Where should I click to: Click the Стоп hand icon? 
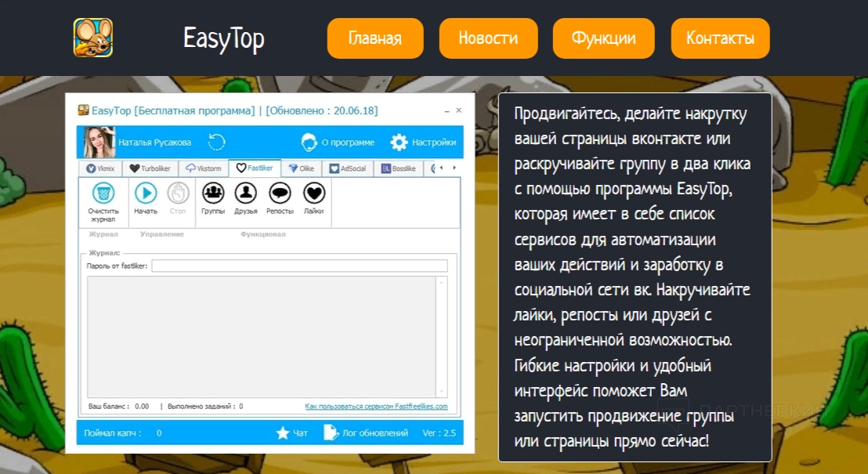178,194
